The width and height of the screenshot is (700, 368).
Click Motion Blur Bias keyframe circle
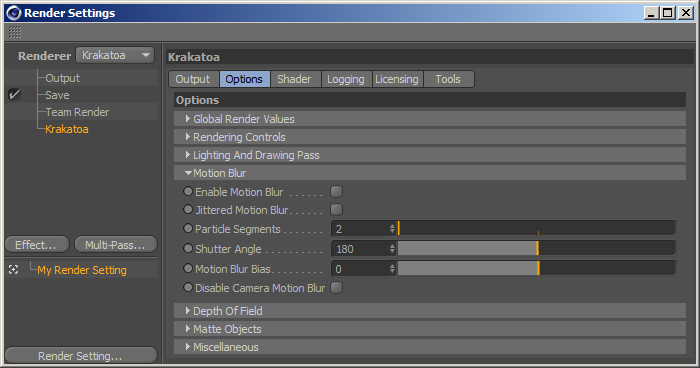(x=188, y=268)
